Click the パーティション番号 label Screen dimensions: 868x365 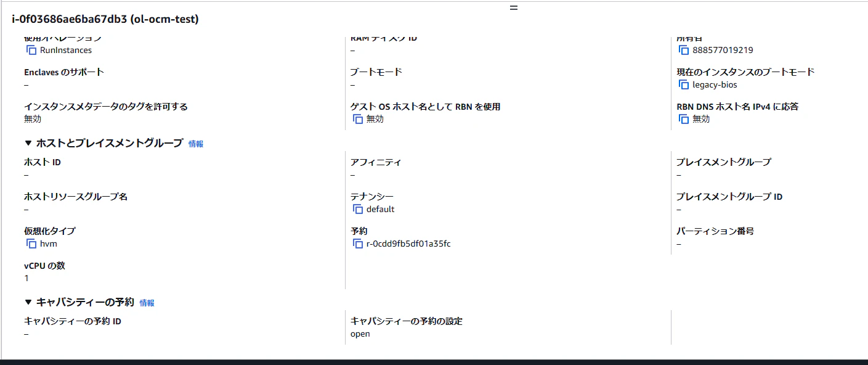(x=715, y=231)
